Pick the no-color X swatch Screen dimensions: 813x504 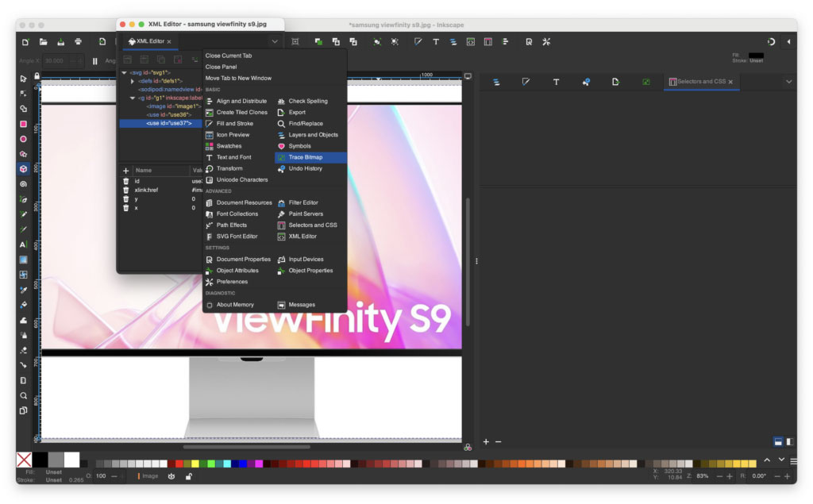click(x=24, y=460)
